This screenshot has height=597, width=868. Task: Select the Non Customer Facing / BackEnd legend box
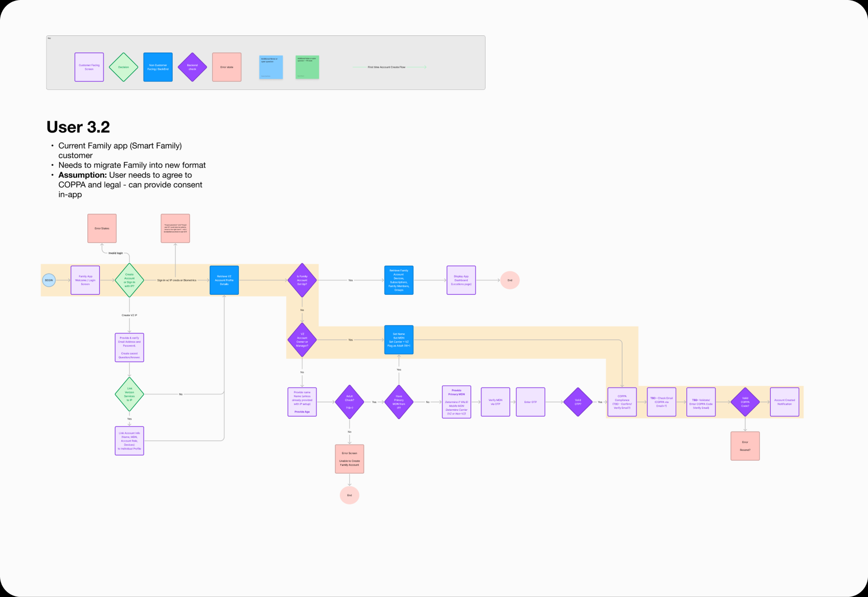point(158,67)
